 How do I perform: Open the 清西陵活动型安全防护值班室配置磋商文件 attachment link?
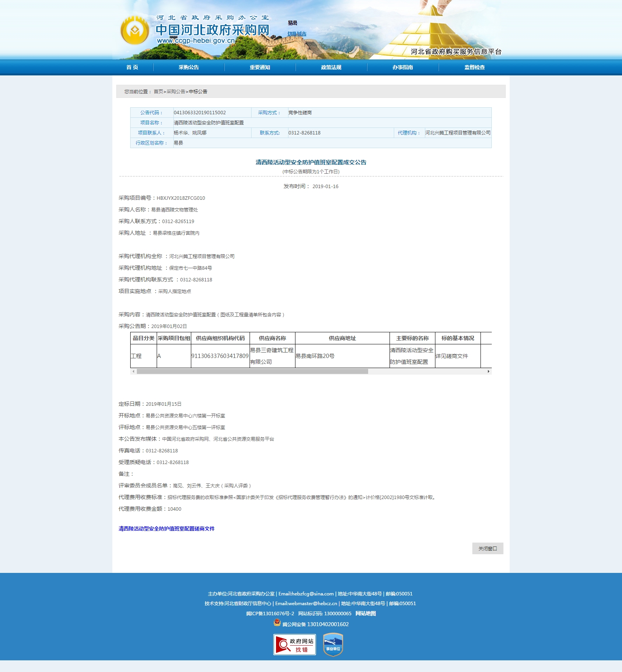pos(166,529)
